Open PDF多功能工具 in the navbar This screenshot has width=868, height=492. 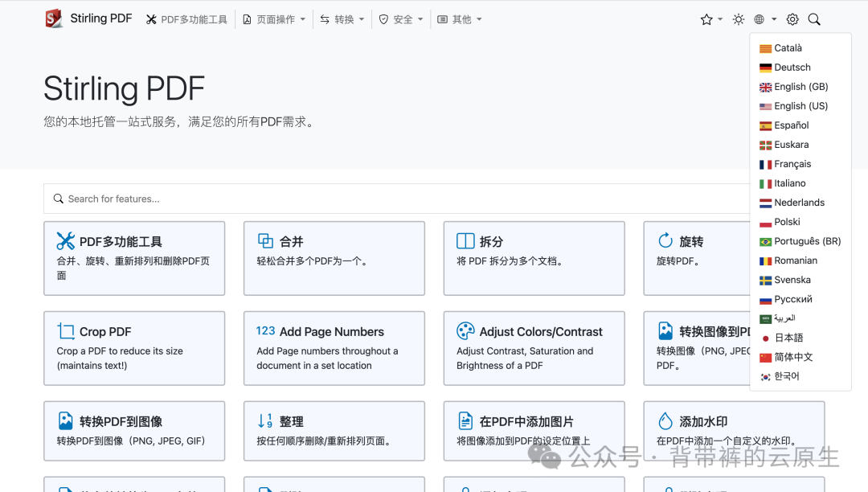(x=186, y=19)
